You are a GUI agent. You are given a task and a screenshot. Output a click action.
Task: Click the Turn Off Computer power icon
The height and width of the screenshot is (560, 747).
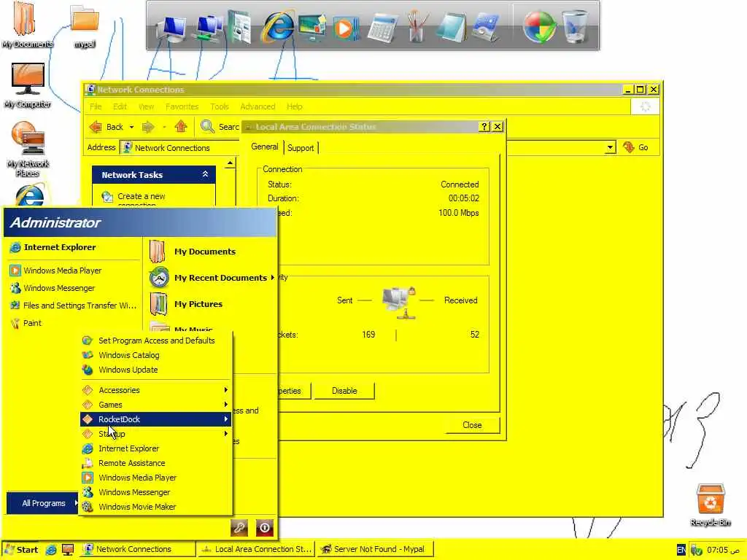pos(264,527)
